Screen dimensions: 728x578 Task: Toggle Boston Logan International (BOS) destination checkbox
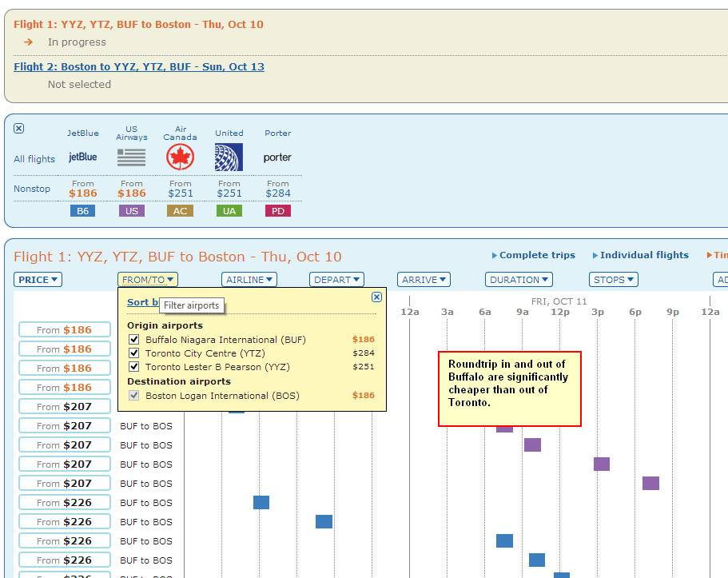(133, 396)
